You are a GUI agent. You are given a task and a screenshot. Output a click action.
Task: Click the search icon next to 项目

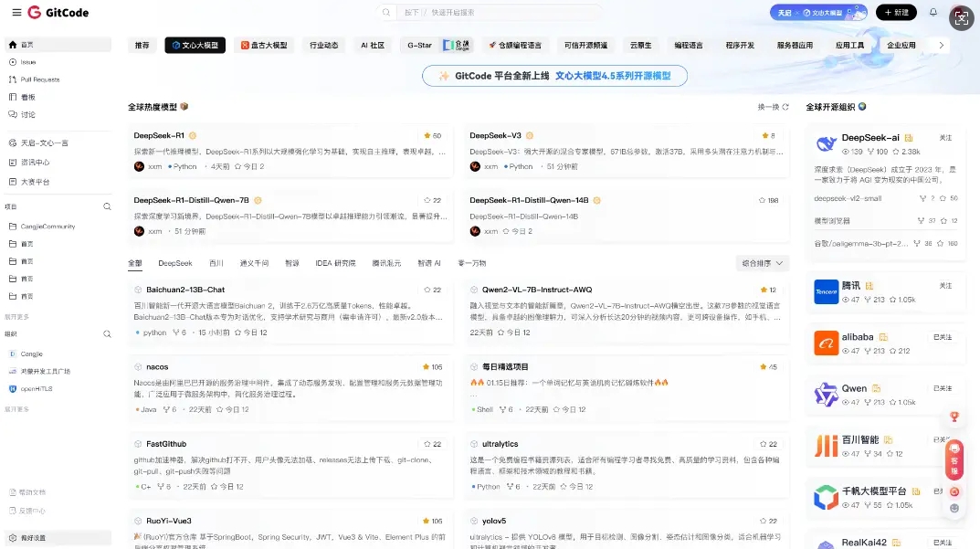coord(107,206)
